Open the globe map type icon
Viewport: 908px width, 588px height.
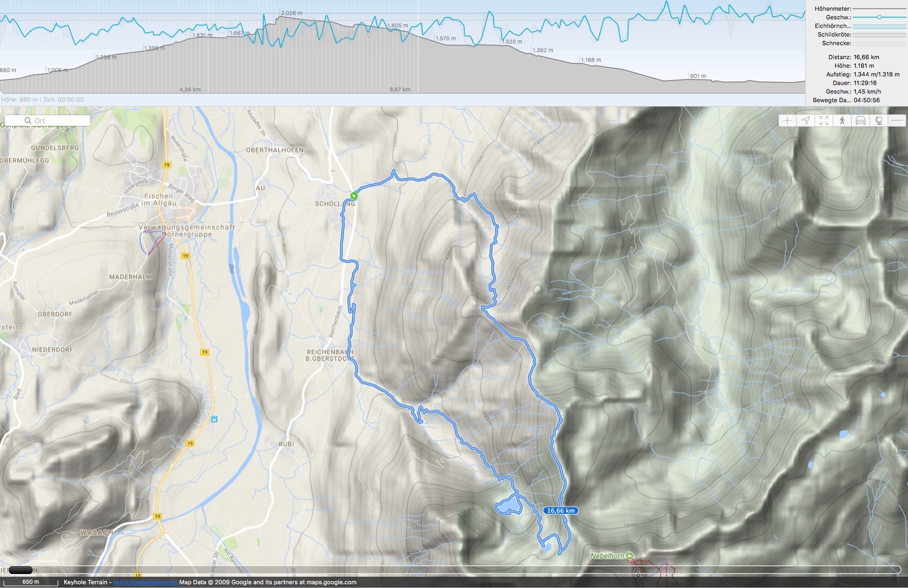tap(878, 121)
